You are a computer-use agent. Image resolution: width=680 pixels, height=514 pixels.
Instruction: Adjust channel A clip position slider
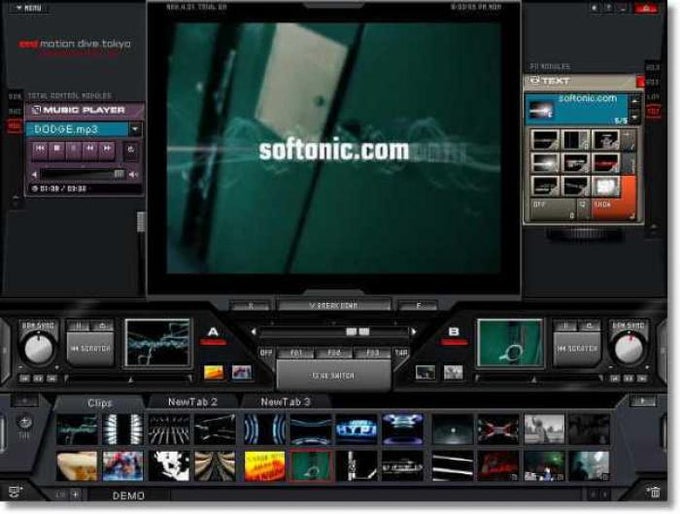[x=129, y=379]
